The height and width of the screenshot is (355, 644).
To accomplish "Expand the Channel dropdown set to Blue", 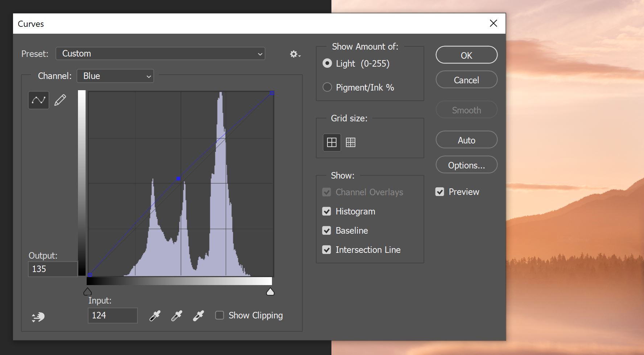I will [115, 76].
